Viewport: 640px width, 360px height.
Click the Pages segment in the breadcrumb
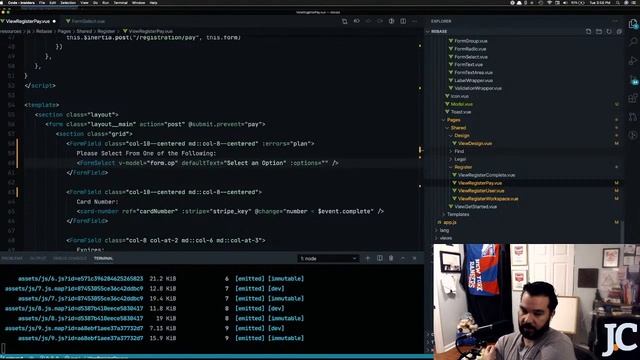64,31
